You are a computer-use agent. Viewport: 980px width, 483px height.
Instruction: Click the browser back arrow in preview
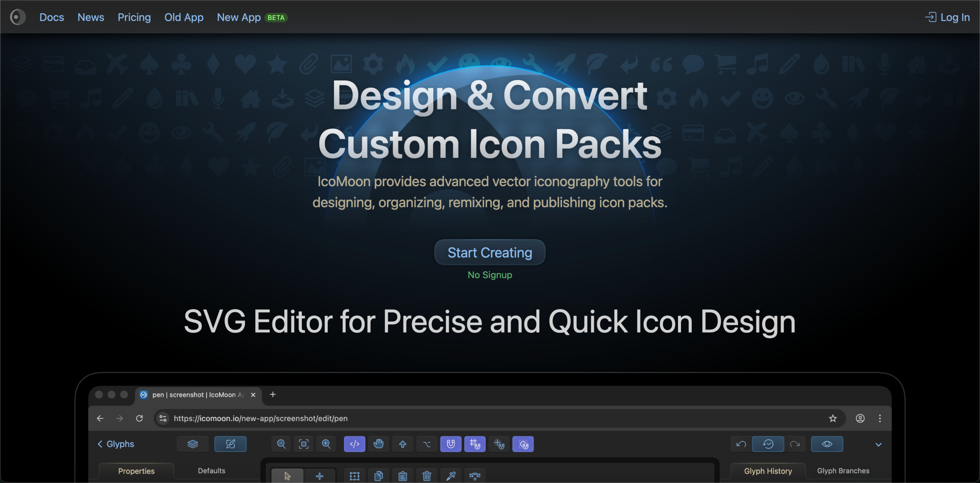100,418
